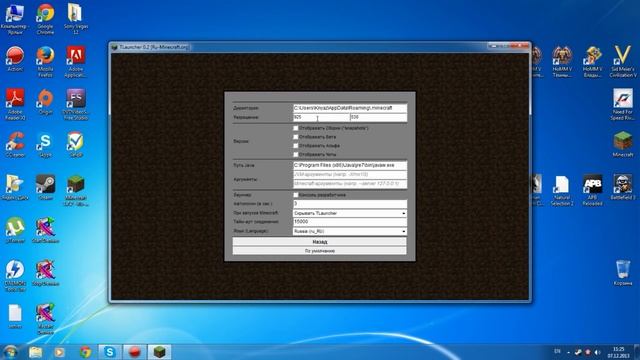Open the Skype desktop shortcut
The height and width of the screenshot is (360, 640).
tap(45, 145)
